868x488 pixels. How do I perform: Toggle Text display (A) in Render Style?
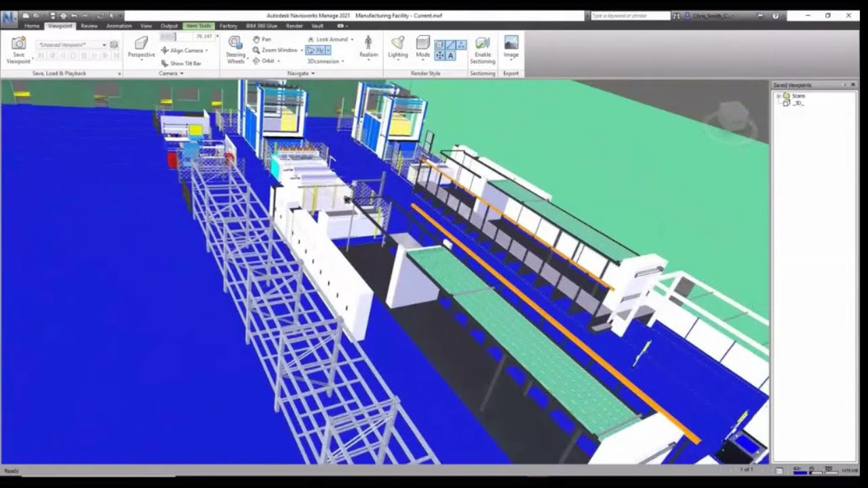[450, 56]
